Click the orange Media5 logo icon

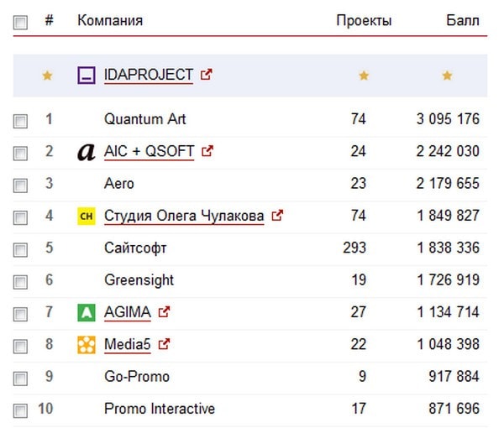tap(86, 345)
